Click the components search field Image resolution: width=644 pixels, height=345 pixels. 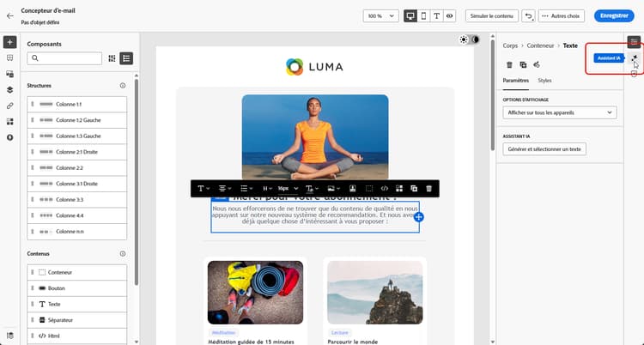pyautogui.click(x=64, y=58)
